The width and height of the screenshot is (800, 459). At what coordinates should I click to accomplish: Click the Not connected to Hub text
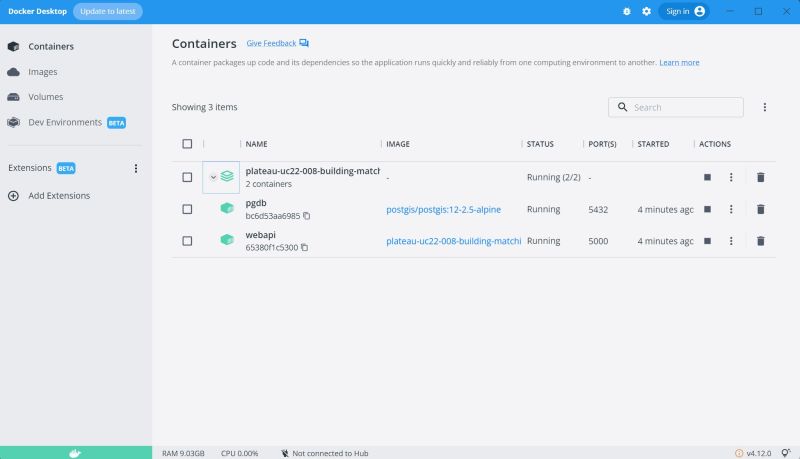(x=330, y=453)
